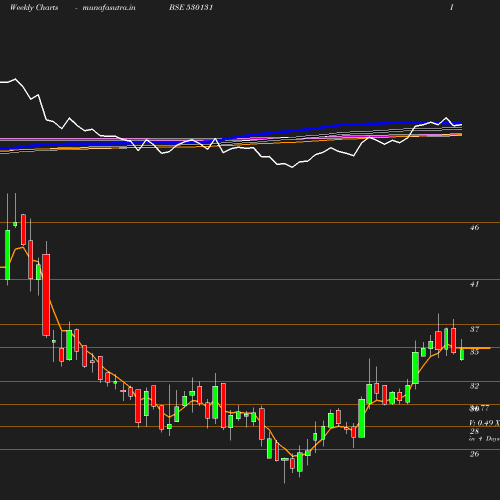Click the price label '37'
The image size is (500, 500).
474,329
